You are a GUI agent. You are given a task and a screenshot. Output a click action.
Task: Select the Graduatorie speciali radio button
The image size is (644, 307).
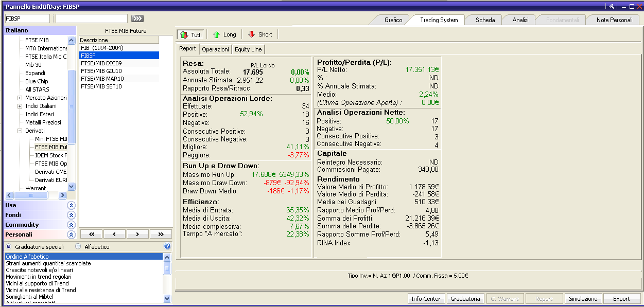[x=8, y=246]
